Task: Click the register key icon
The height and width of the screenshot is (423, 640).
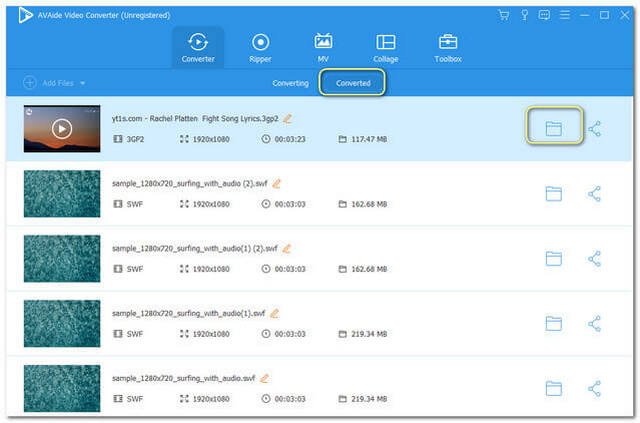Action: 524,15
